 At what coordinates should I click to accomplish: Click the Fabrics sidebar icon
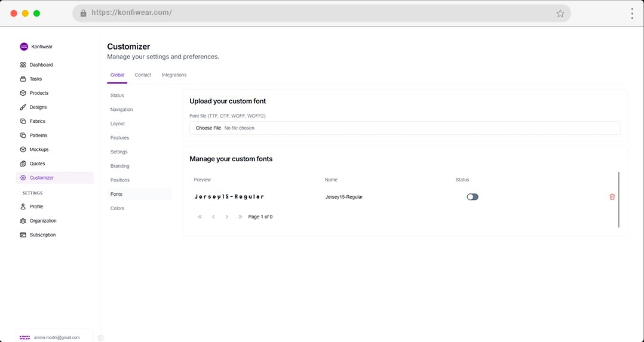23,121
